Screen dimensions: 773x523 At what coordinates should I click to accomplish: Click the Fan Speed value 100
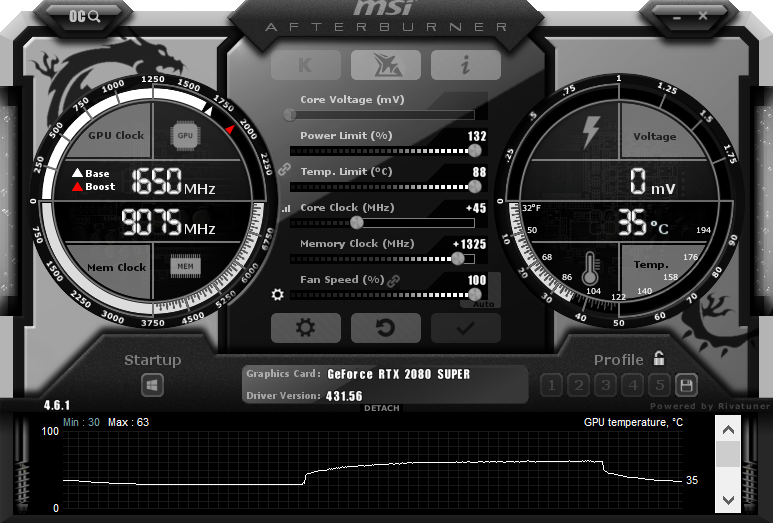pos(477,280)
